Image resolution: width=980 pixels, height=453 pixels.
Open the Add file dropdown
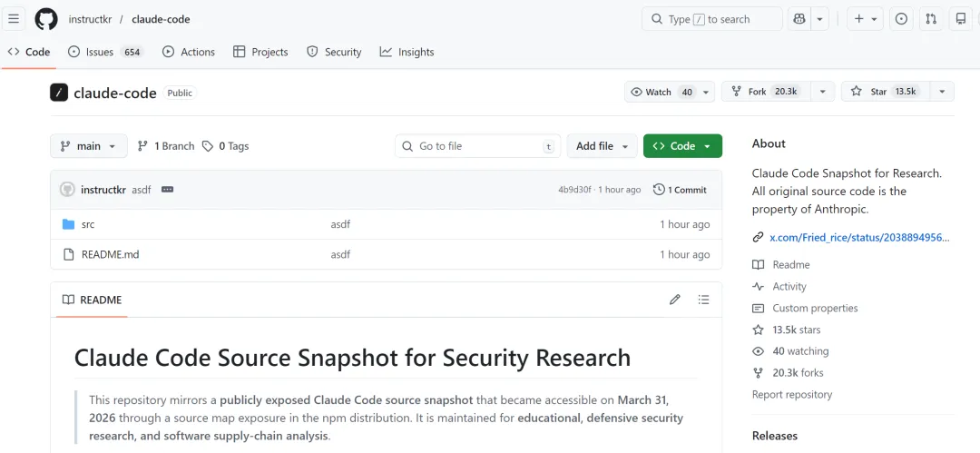tap(603, 146)
